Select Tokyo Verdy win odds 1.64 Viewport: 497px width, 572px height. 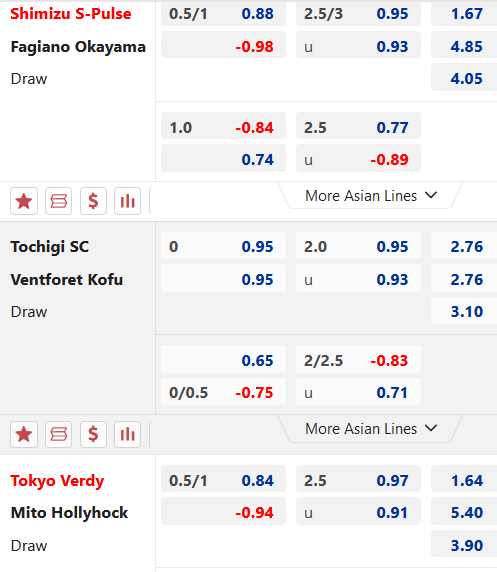coord(464,480)
